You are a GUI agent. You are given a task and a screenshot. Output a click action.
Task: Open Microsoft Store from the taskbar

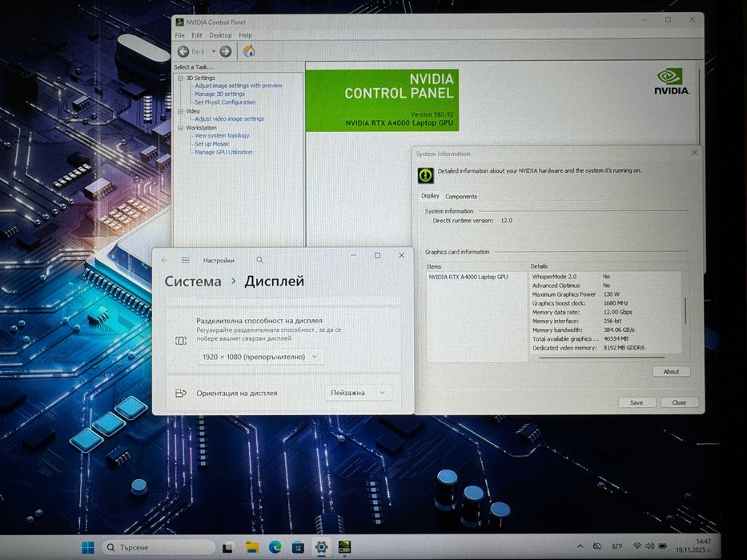pos(298,547)
